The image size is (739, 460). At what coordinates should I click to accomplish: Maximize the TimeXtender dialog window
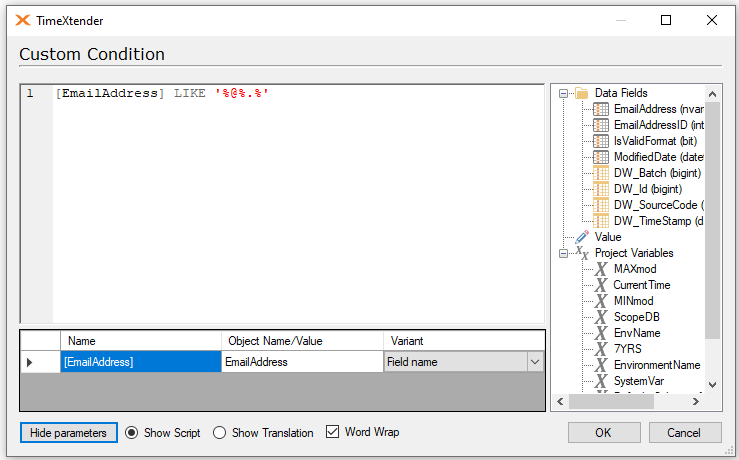(x=666, y=20)
